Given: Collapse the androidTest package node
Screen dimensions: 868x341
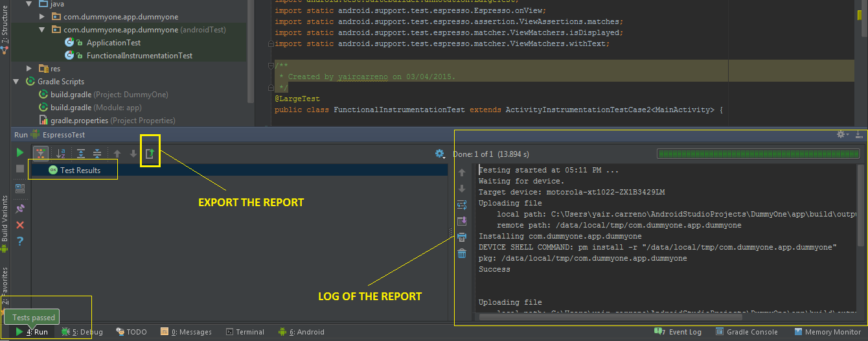Looking at the screenshot, I should click(42, 30).
